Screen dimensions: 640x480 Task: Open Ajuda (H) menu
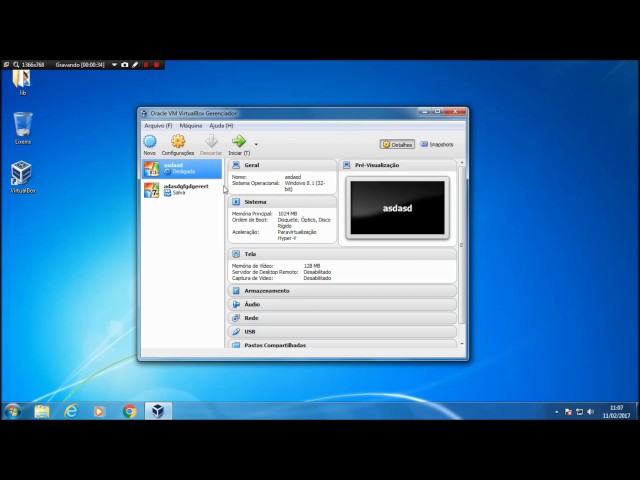pyautogui.click(x=221, y=126)
